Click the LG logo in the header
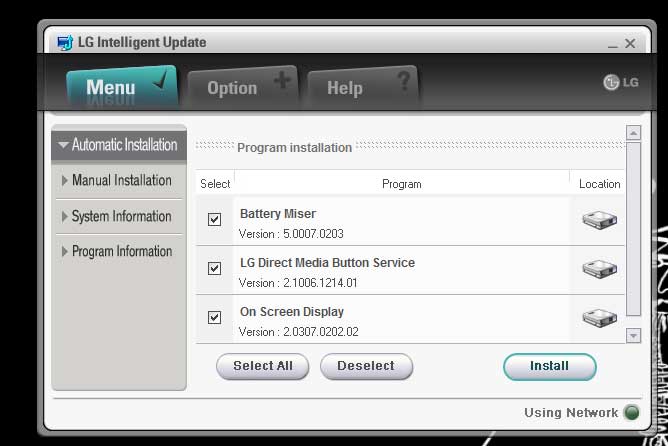Screen dimensions: 668x446 [x=621, y=82]
